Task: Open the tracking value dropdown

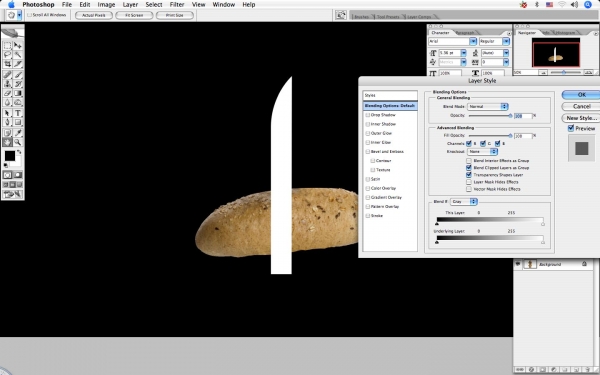Action: point(506,62)
